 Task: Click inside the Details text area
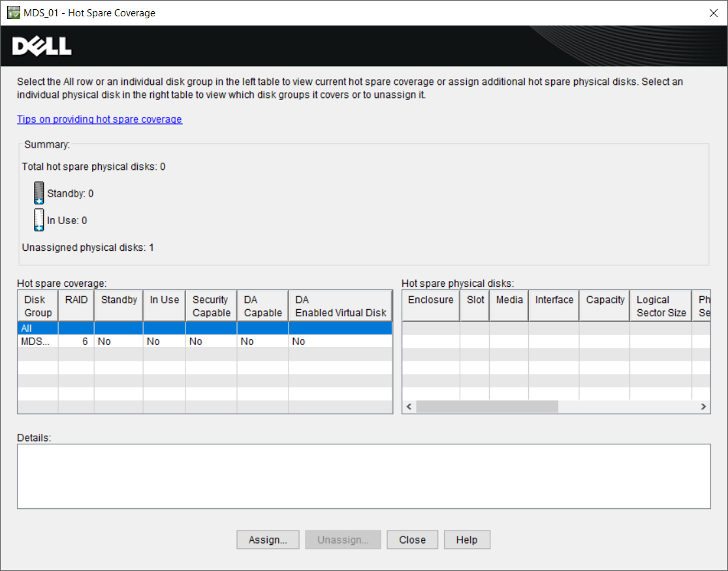[364, 476]
